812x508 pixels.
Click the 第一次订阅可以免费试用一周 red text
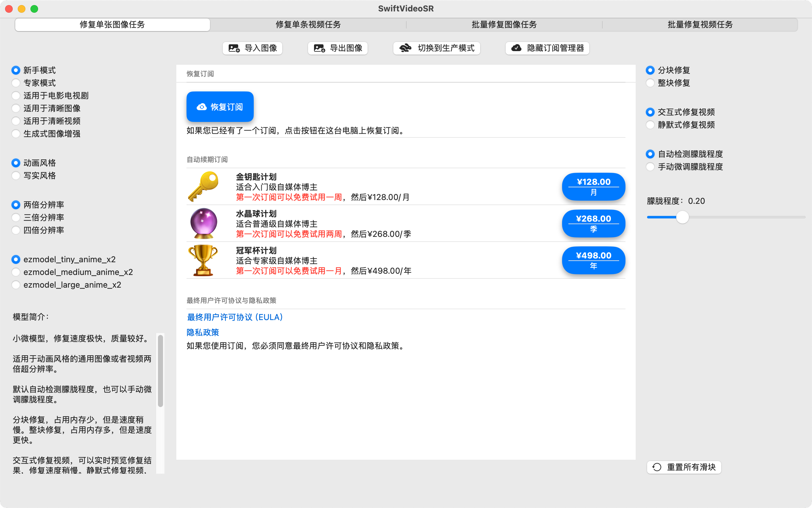point(289,197)
